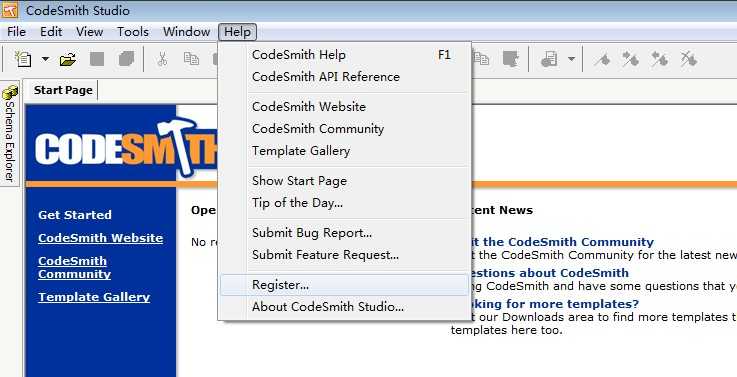Select Show Start Page

click(x=345, y=181)
